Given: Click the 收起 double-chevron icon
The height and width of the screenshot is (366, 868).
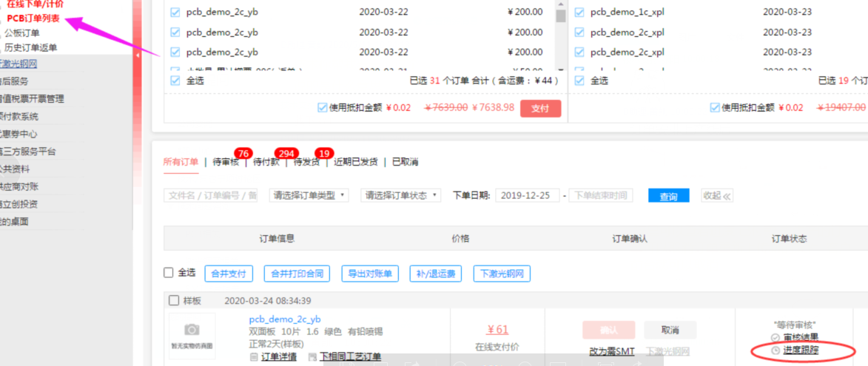Looking at the screenshot, I should coord(727,196).
